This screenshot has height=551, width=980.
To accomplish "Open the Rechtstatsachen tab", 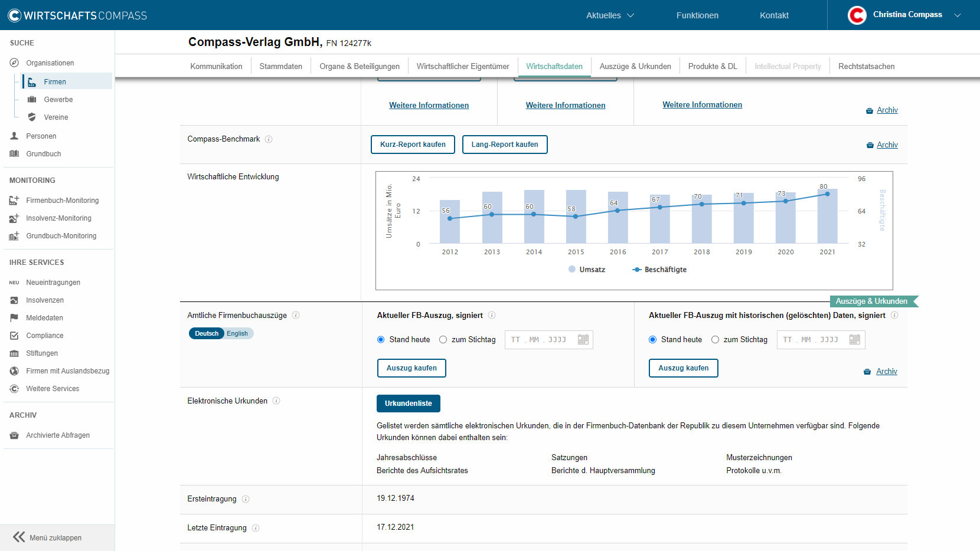I will pyautogui.click(x=866, y=66).
